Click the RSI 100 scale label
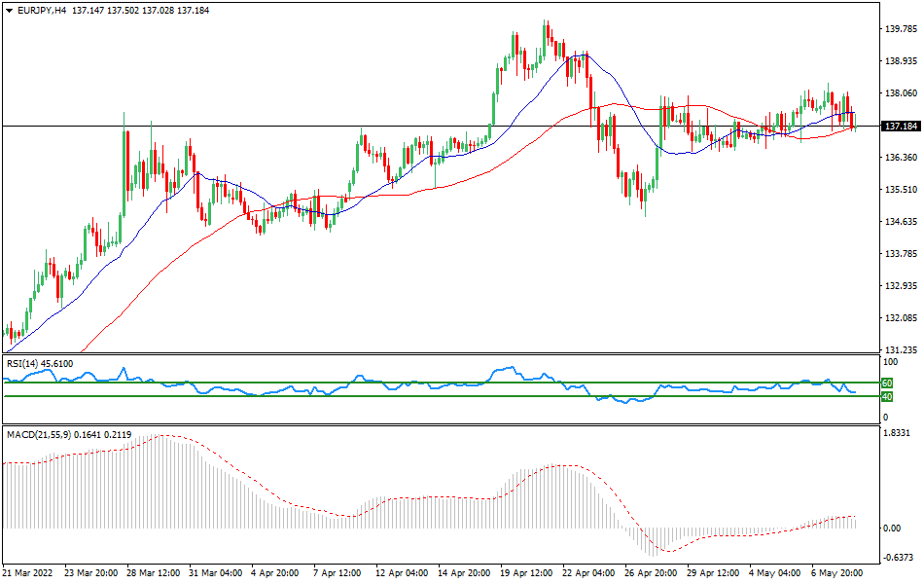The height and width of the screenshot is (584, 924). click(887, 362)
